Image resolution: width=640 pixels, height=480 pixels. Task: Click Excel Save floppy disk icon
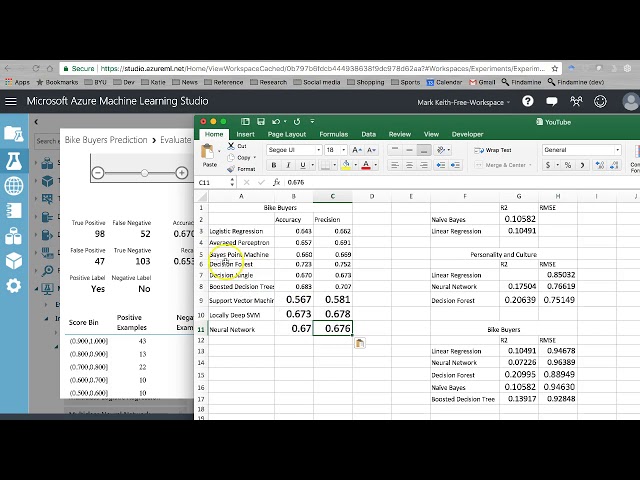point(261,122)
